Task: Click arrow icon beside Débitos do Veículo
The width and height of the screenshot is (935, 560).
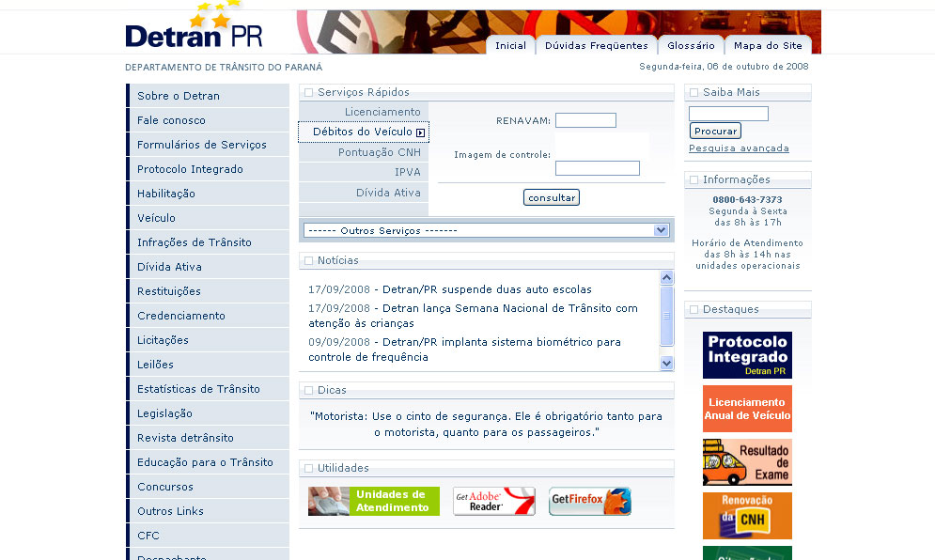Action: pos(421,132)
